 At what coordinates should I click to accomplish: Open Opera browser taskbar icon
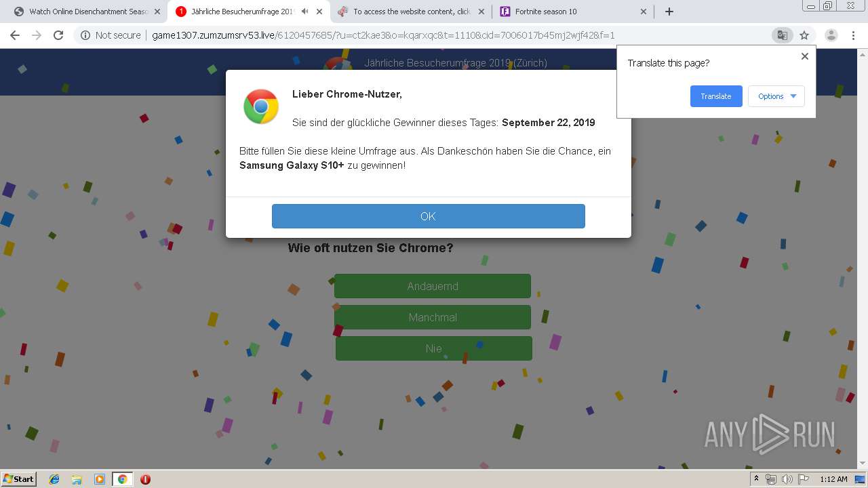point(145,479)
